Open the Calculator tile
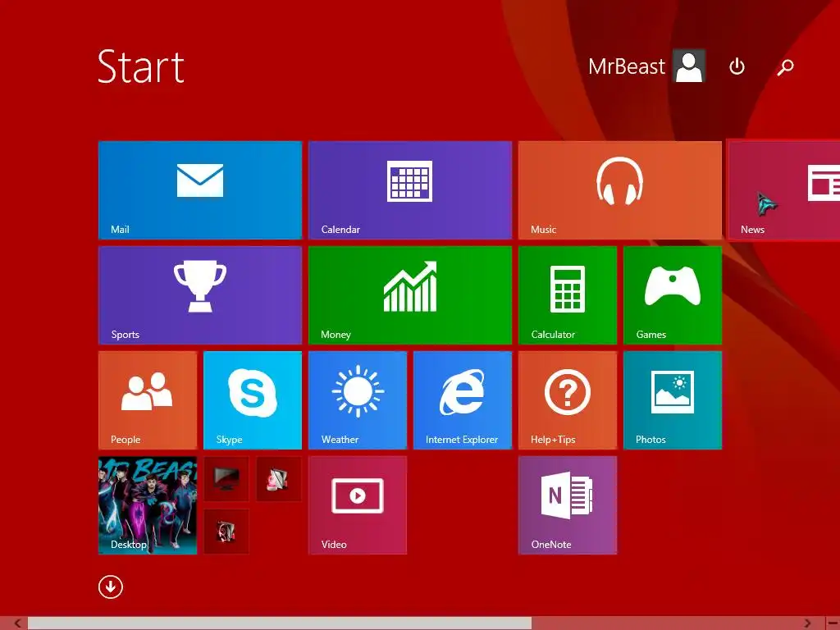Viewport: 840px width, 630px height. [568, 295]
